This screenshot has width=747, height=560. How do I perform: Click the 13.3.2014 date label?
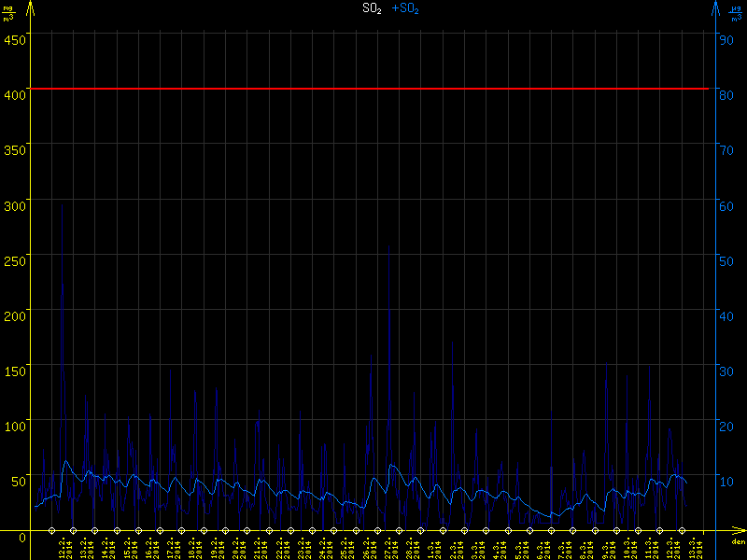coord(694,547)
